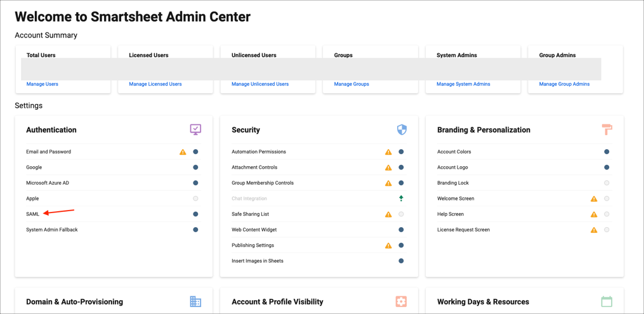Click the Working Days calendar icon
The image size is (644, 314).
coord(607,302)
